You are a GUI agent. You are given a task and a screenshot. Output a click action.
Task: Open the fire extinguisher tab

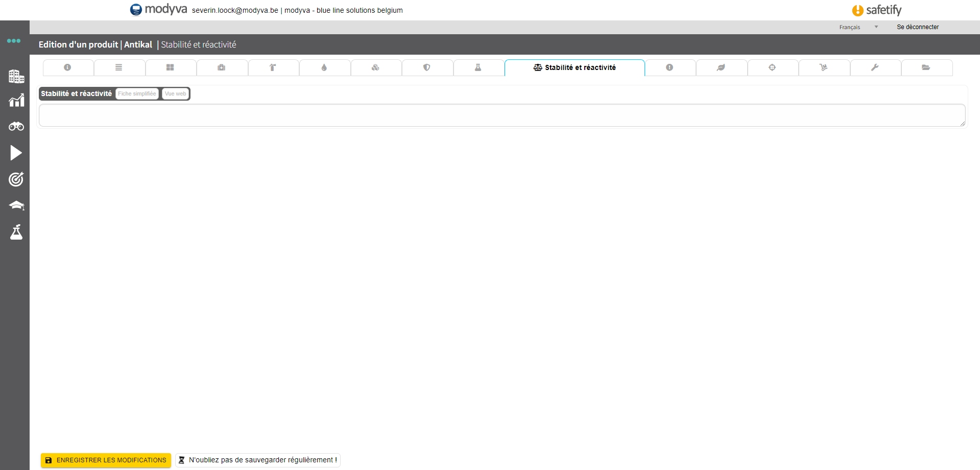[x=273, y=67]
